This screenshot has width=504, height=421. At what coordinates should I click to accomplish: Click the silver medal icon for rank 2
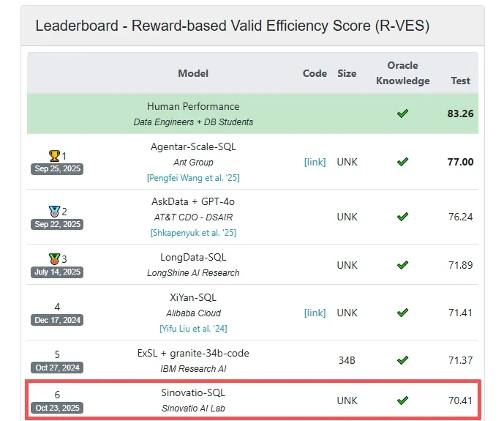pos(53,211)
